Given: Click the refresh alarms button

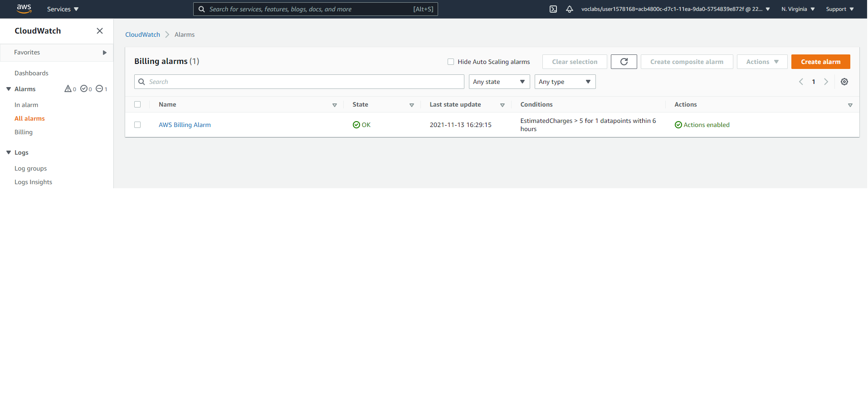Looking at the screenshot, I should coord(624,62).
